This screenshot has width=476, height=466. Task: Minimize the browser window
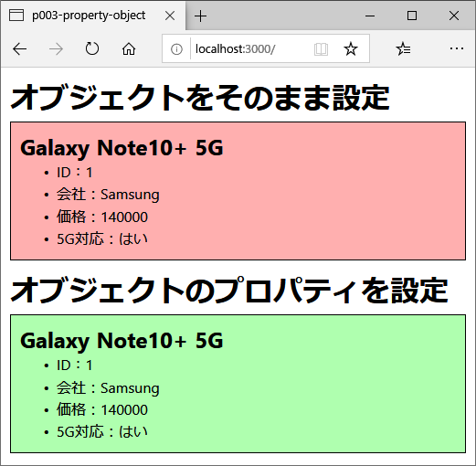(370, 16)
